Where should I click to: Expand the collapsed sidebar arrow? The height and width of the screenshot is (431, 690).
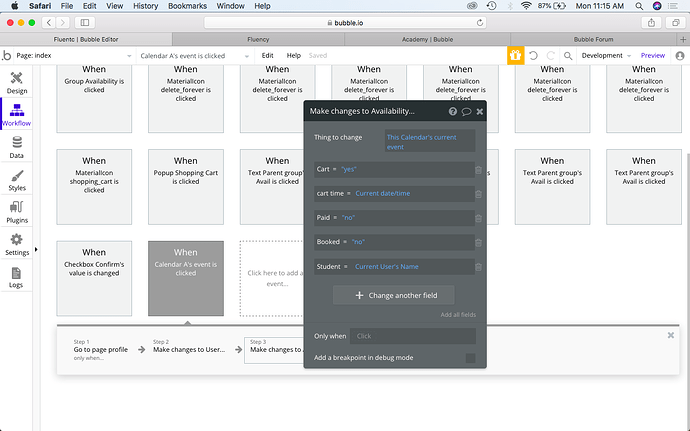[x=36, y=250]
